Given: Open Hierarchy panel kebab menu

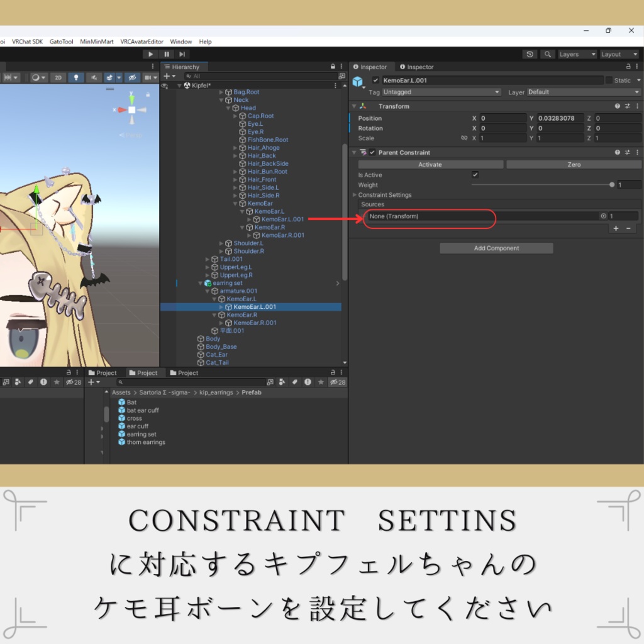Looking at the screenshot, I should (x=341, y=67).
